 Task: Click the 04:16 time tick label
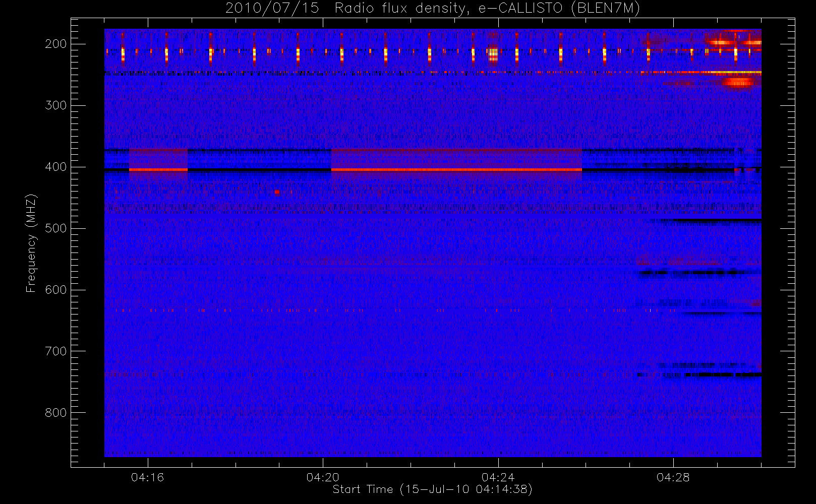point(147,477)
